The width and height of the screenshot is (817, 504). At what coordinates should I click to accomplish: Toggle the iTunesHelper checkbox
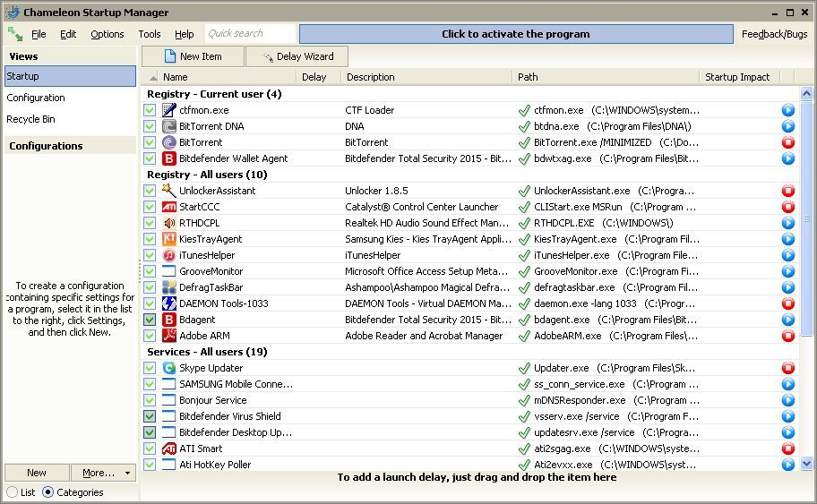(150, 255)
